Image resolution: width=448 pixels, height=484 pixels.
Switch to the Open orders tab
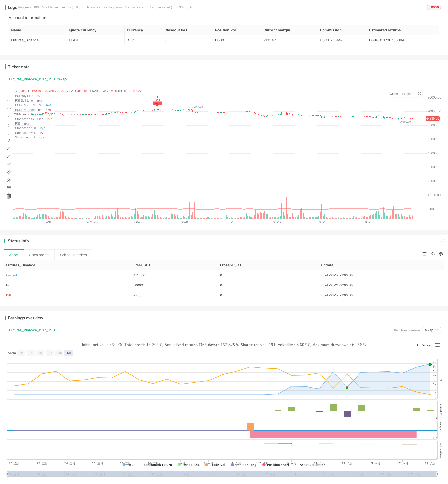pyautogui.click(x=39, y=255)
